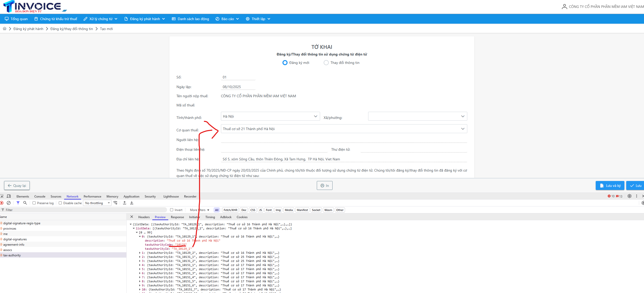Click the Quay lại button
Screen dimensions: 644x293
click(17, 186)
